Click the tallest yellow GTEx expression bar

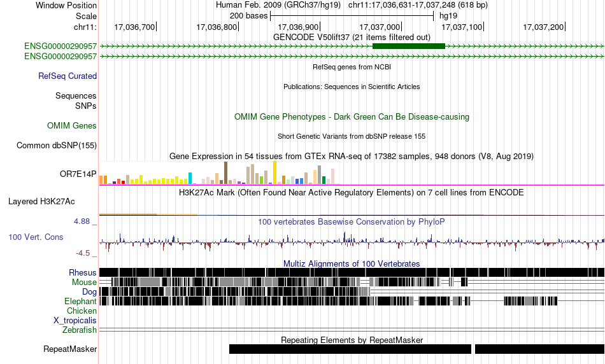(274, 172)
